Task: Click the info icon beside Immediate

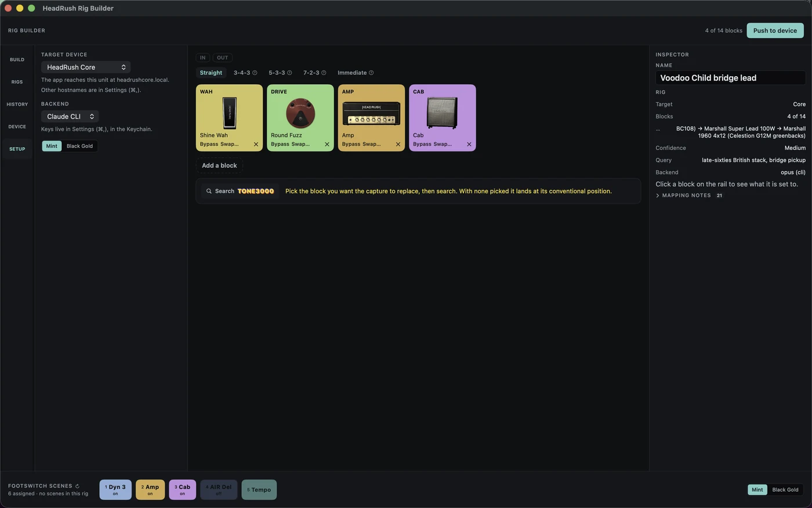Action: tap(371, 73)
